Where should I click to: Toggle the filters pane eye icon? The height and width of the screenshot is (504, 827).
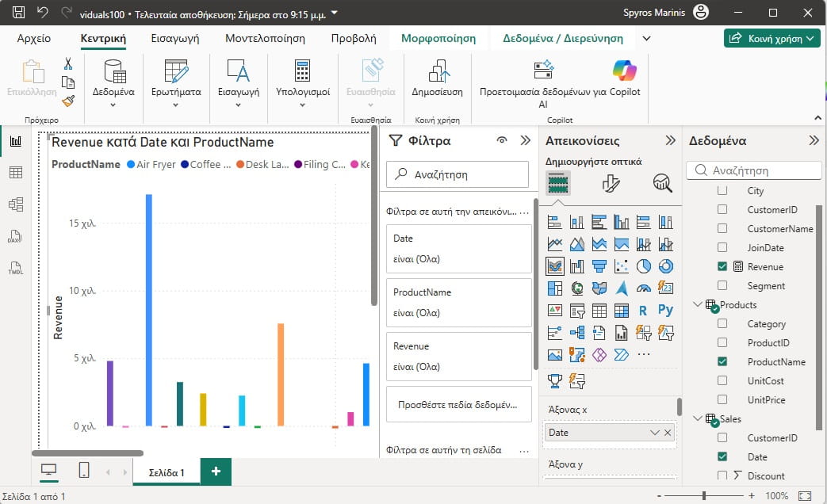[502, 140]
